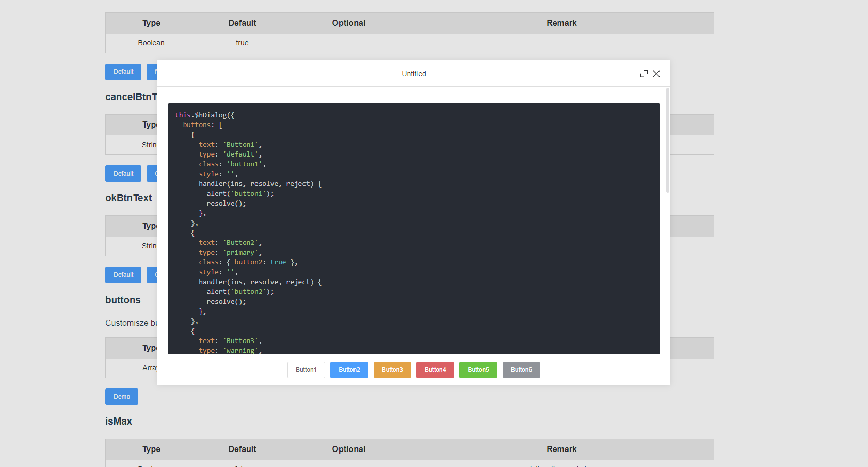Click "alert('button2');" code line

tap(240, 292)
